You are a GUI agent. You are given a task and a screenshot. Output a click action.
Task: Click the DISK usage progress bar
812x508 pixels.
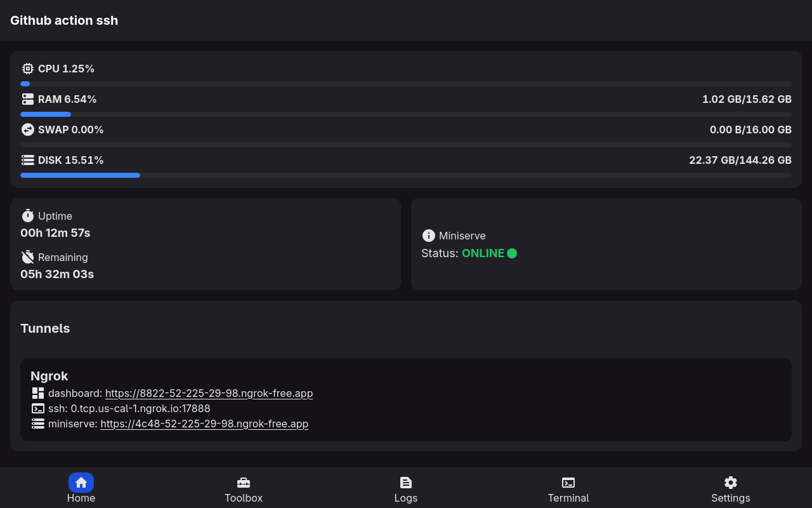point(406,175)
